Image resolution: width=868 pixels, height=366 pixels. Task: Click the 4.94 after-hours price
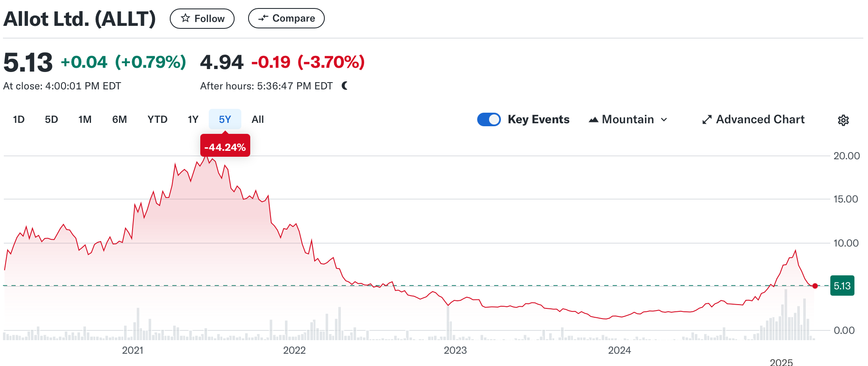[x=222, y=62]
